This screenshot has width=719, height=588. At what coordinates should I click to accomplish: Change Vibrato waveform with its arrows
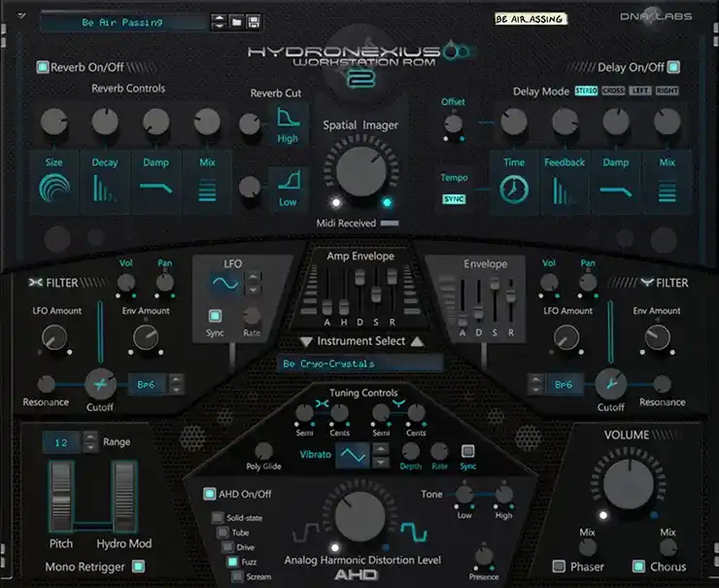click(381, 455)
